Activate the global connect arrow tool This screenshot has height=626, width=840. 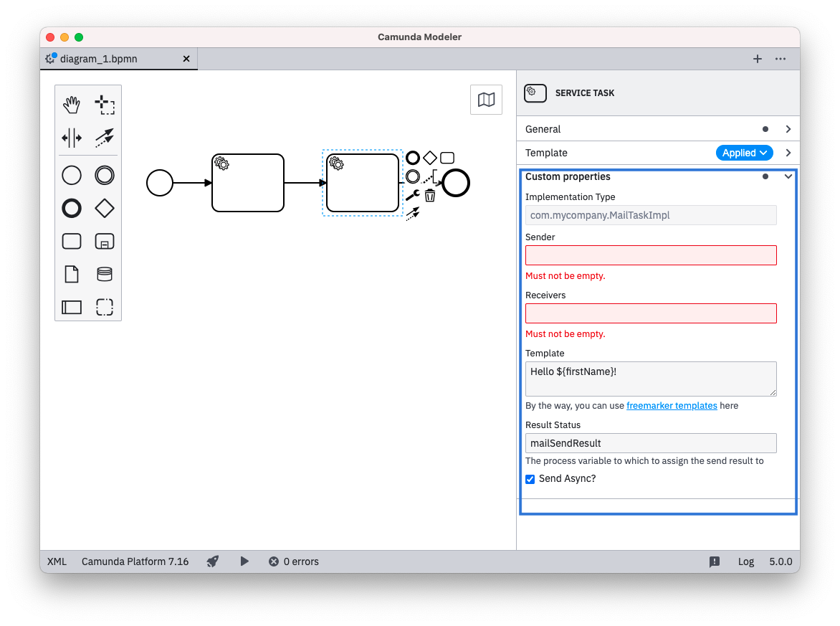pyautogui.click(x=105, y=137)
